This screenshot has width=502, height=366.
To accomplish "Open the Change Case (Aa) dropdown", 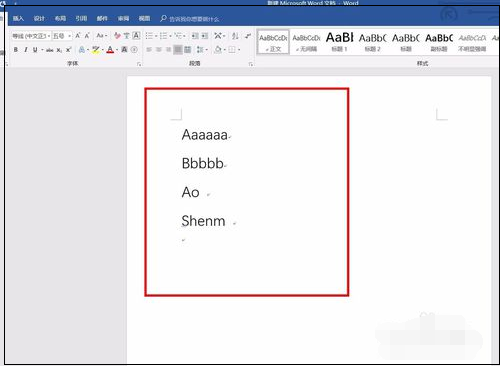I will click(x=101, y=35).
